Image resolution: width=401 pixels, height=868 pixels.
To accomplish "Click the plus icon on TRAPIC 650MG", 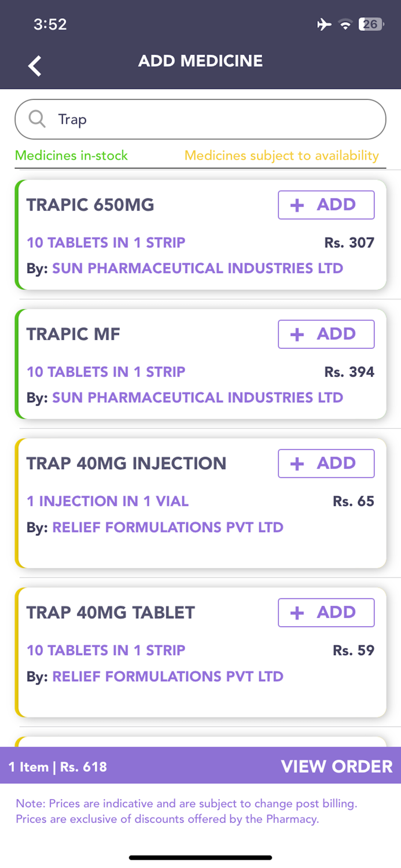I will coord(297,204).
